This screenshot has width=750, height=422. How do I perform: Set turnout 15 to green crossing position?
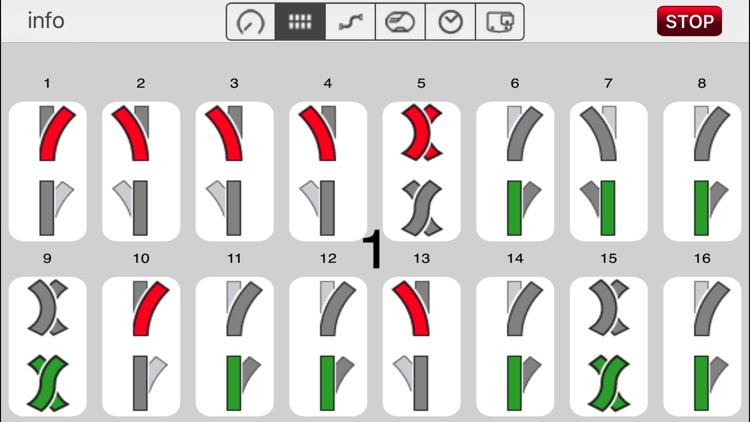click(609, 383)
